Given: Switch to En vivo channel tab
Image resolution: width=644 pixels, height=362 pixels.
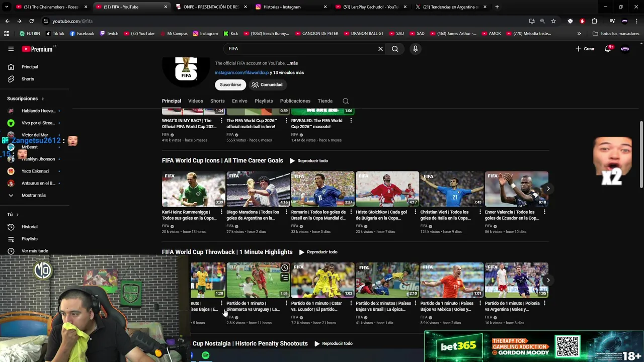Looking at the screenshot, I should click(x=239, y=101).
